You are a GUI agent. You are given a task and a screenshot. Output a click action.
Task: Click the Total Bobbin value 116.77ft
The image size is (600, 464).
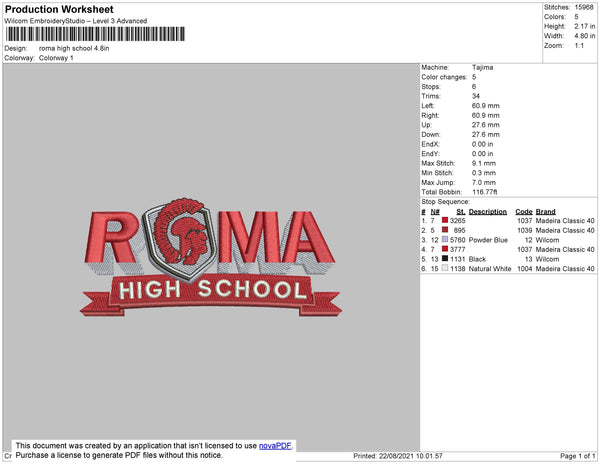pyautogui.click(x=484, y=192)
